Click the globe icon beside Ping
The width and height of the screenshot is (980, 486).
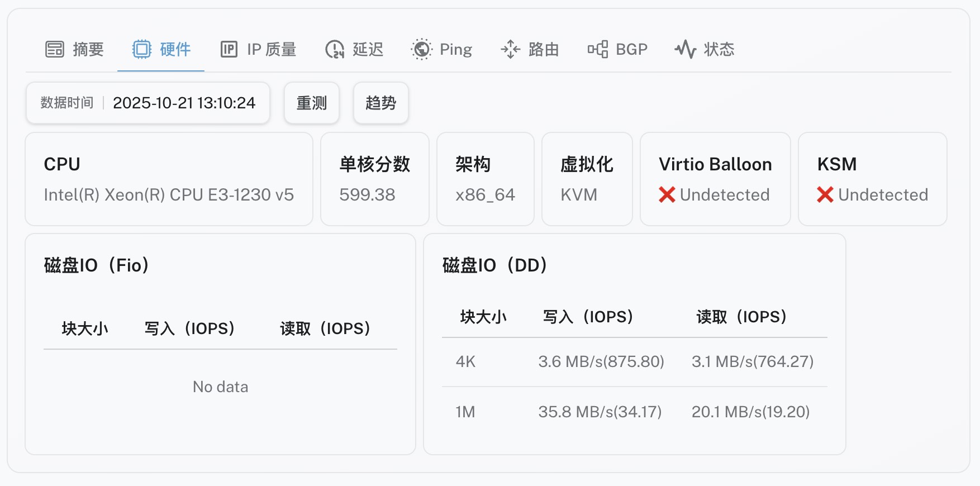click(x=422, y=50)
